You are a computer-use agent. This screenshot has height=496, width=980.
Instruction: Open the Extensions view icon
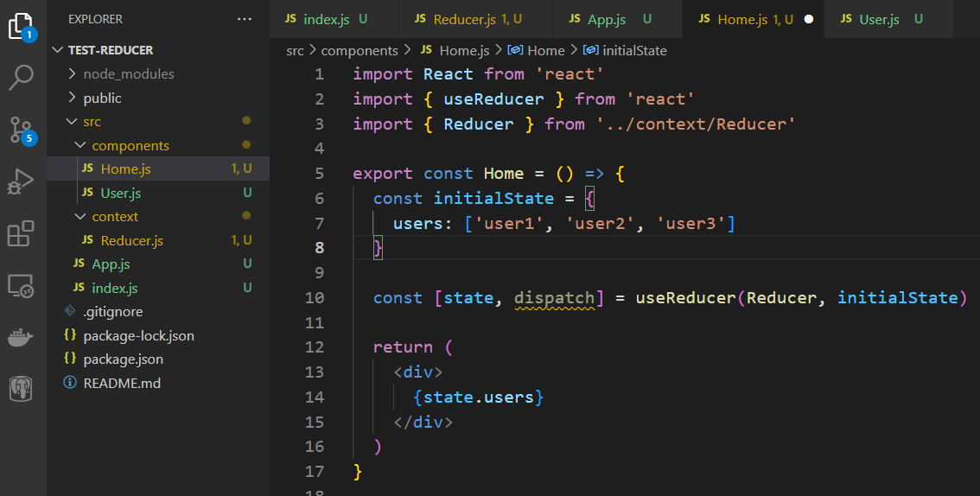click(x=21, y=233)
